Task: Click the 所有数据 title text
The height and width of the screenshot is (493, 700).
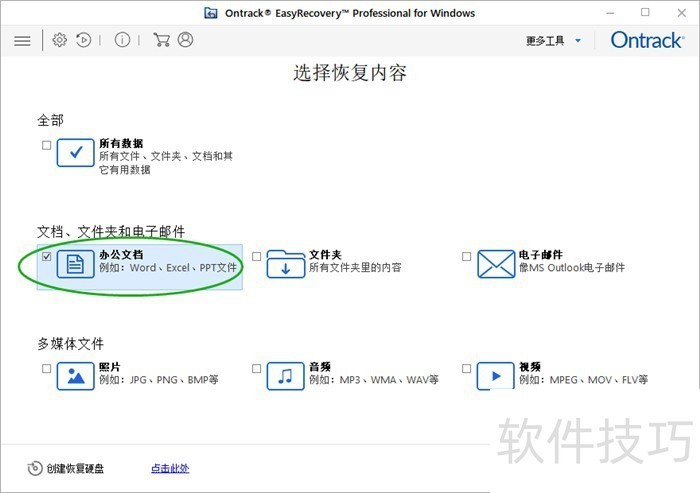Action: 121,143
